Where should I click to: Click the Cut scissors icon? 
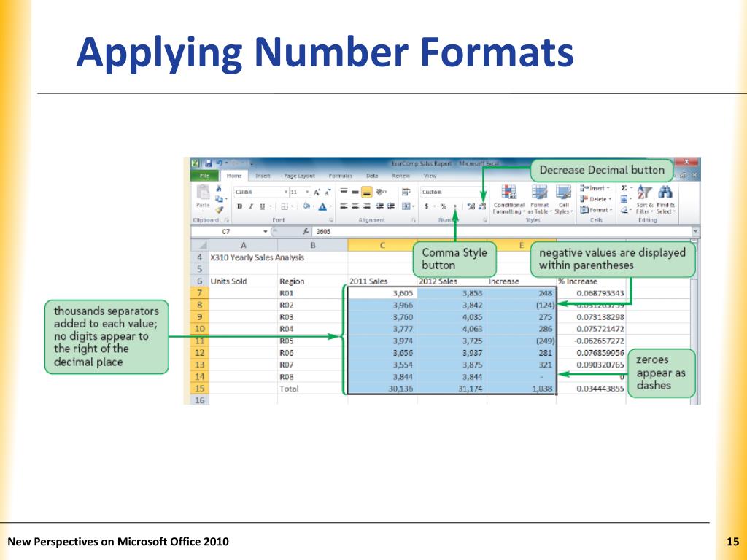pyautogui.click(x=219, y=189)
